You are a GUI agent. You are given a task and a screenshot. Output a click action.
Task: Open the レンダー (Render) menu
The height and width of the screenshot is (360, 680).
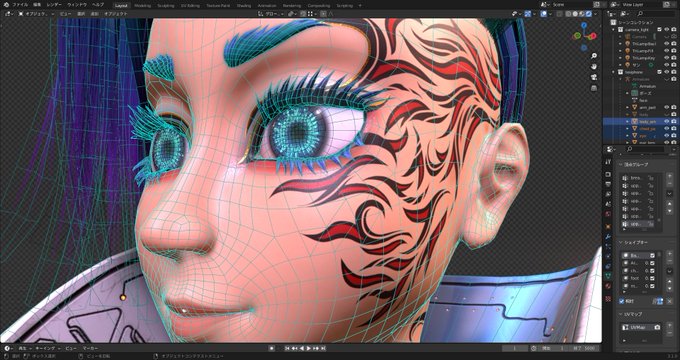click(x=54, y=5)
